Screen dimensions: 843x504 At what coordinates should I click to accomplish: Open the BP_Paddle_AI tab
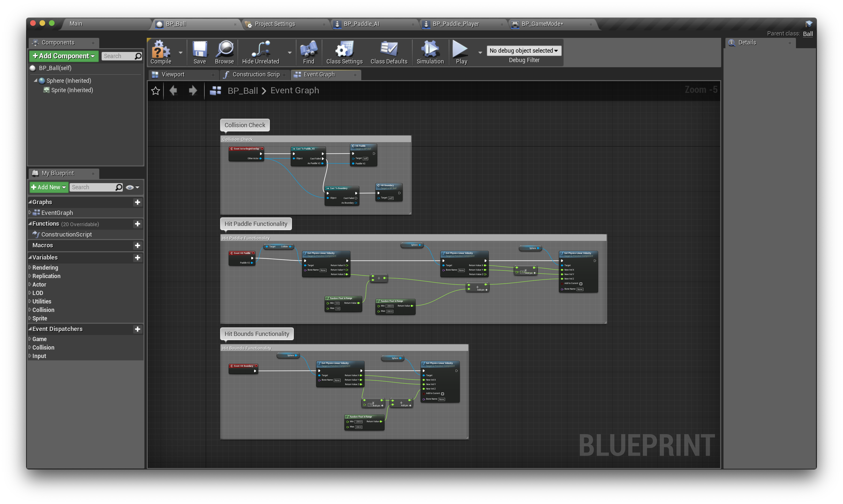tap(361, 24)
